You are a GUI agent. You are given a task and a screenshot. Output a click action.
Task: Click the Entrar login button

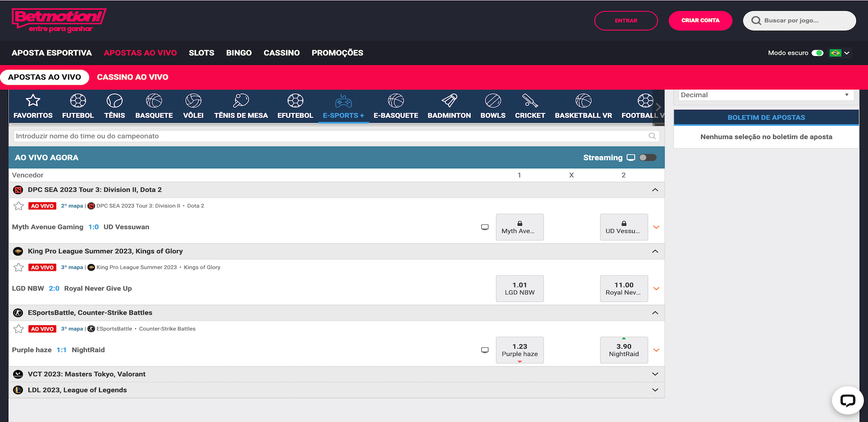click(626, 21)
